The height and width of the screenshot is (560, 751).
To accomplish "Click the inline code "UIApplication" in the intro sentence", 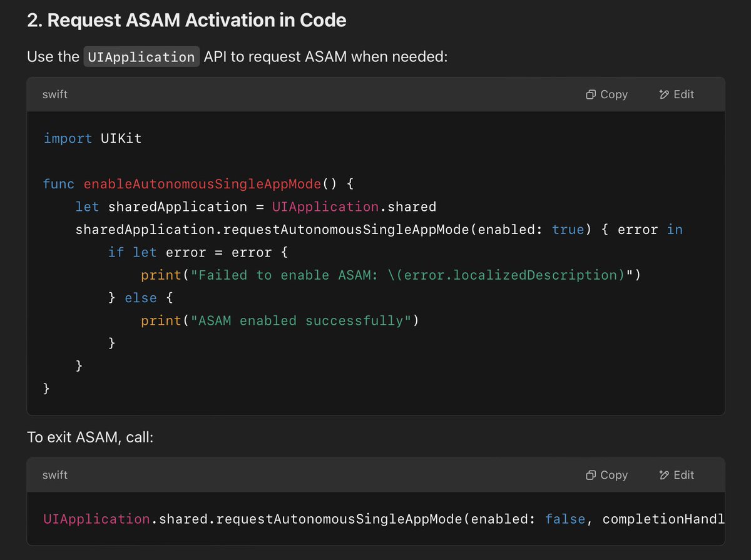I will tap(141, 57).
